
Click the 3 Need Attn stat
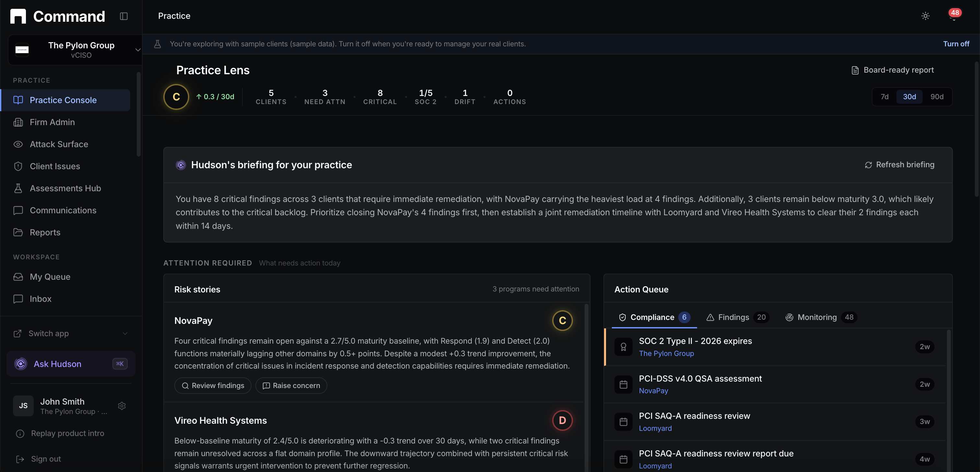click(324, 97)
